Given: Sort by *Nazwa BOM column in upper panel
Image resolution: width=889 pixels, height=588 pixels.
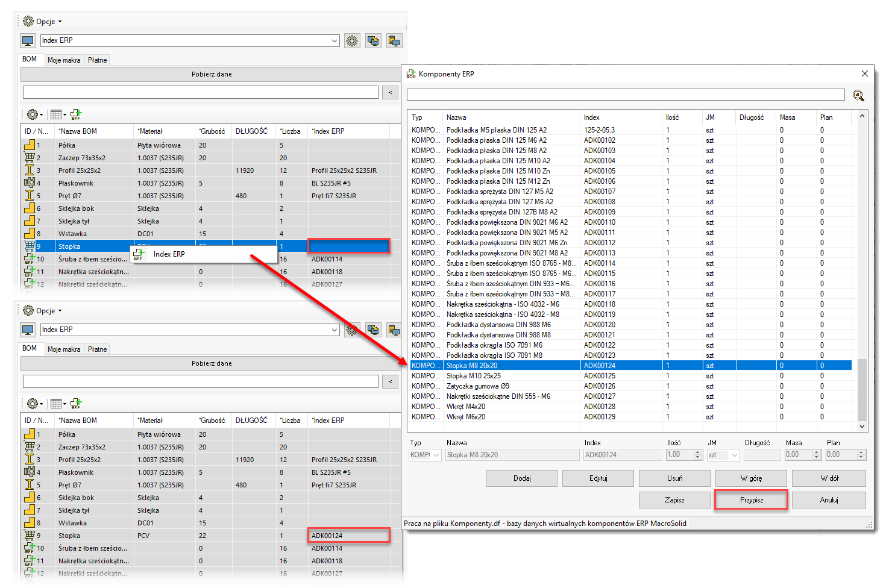Looking at the screenshot, I should (x=94, y=131).
